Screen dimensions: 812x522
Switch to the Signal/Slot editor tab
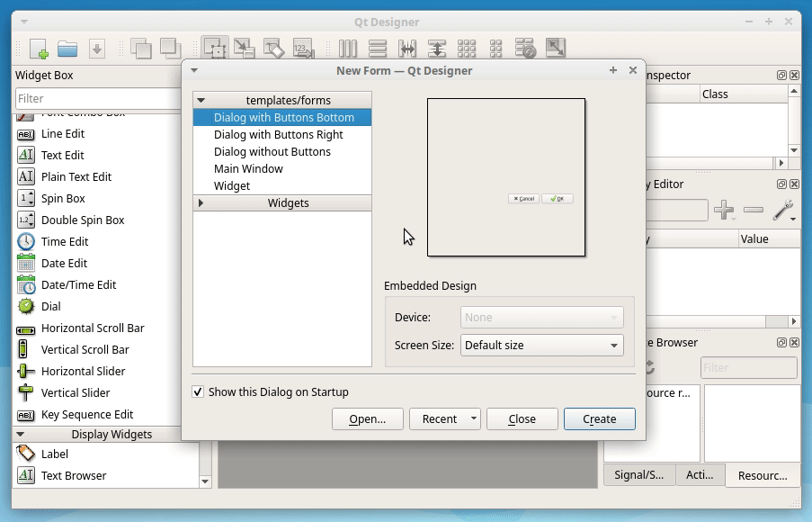pos(638,474)
